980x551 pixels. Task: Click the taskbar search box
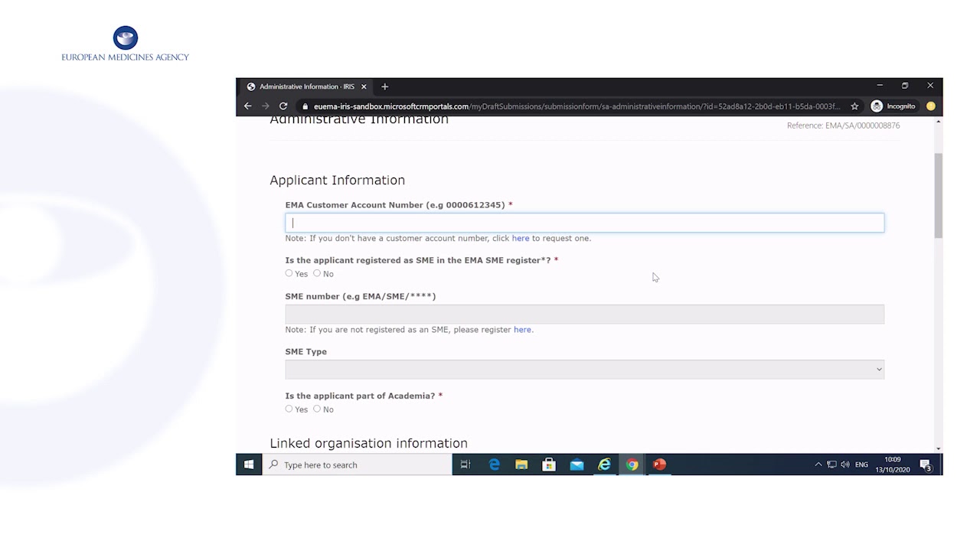[357, 465]
